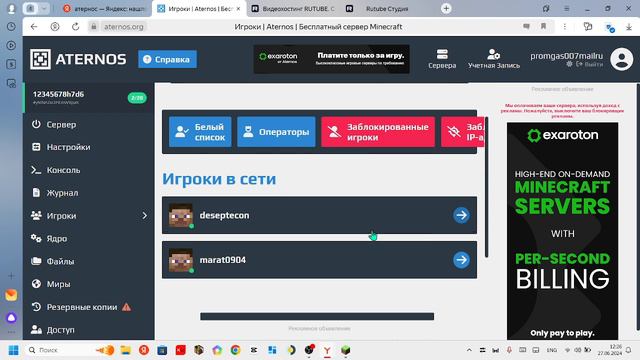Image resolution: width=640 pixels, height=360 pixels.
Task: Switch to Rutube Студия tab
Action: [x=386, y=9]
